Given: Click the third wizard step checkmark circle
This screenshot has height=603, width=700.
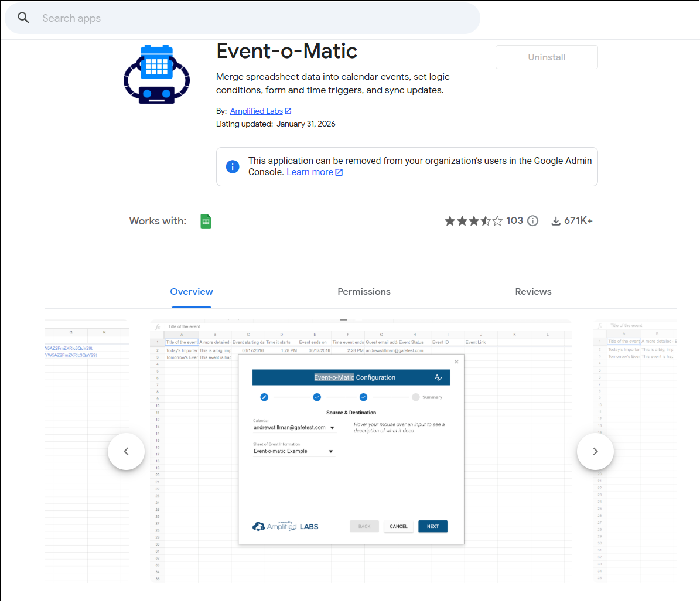Looking at the screenshot, I should pyautogui.click(x=363, y=397).
